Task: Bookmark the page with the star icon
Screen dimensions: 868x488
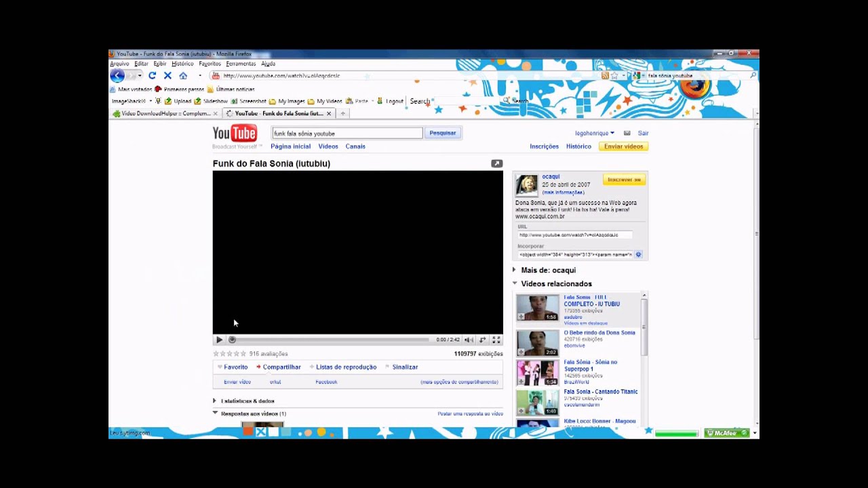Action: tap(614, 76)
